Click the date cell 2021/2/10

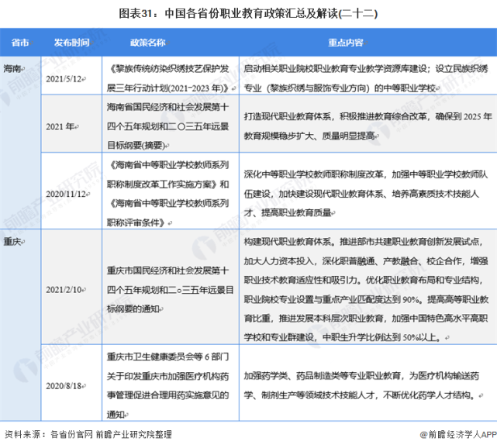(71, 287)
